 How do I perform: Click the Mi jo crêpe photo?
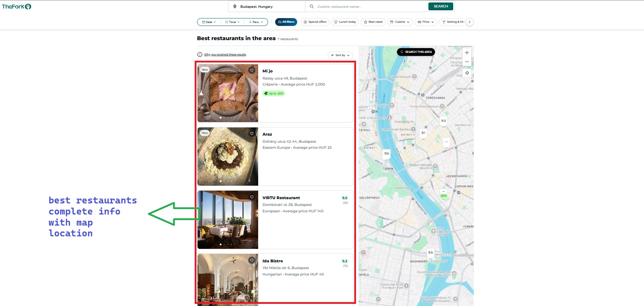(228, 93)
